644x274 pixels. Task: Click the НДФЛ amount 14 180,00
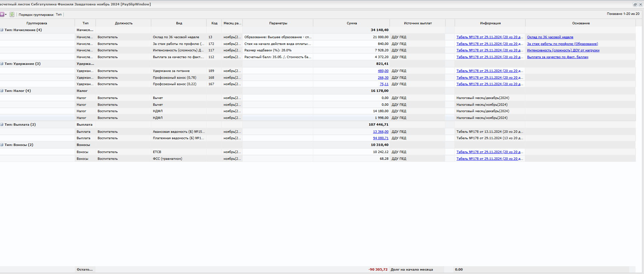tap(381, 111)
